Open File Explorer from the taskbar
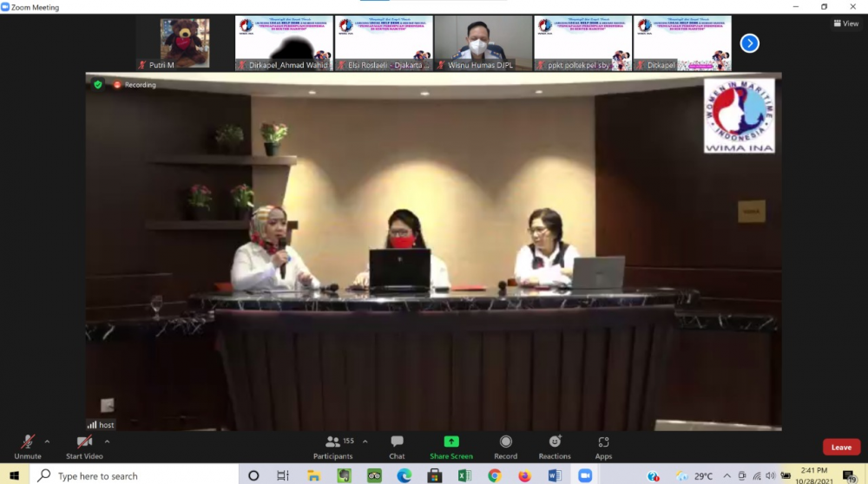This screenshot has height=484, width=868. 314,475
